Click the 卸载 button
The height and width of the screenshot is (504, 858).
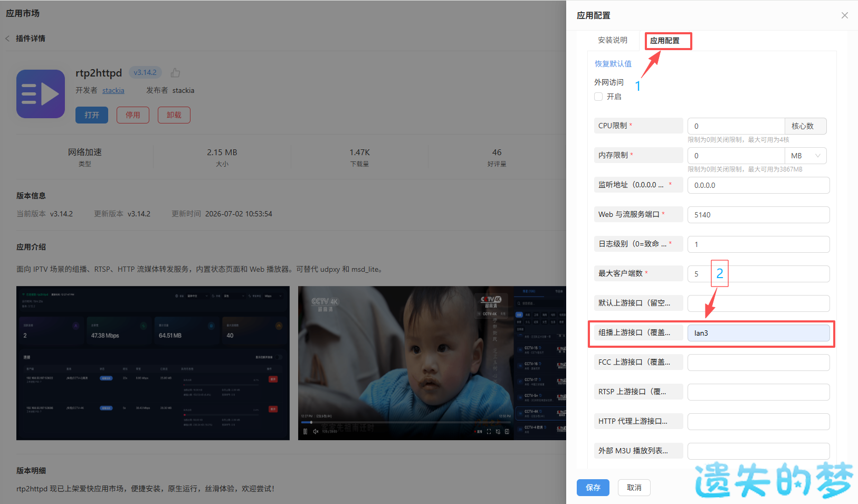(174, 115)
